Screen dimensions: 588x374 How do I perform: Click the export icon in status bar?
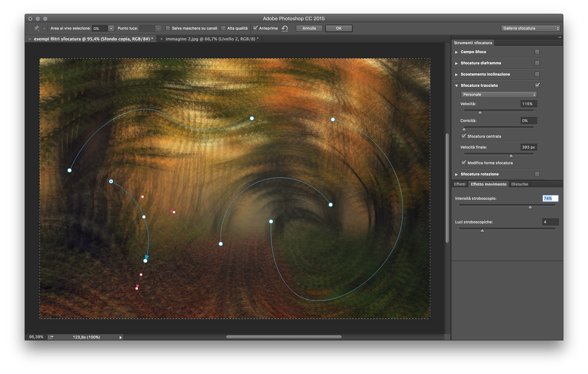pyautogui.click(x=51, y=337)
